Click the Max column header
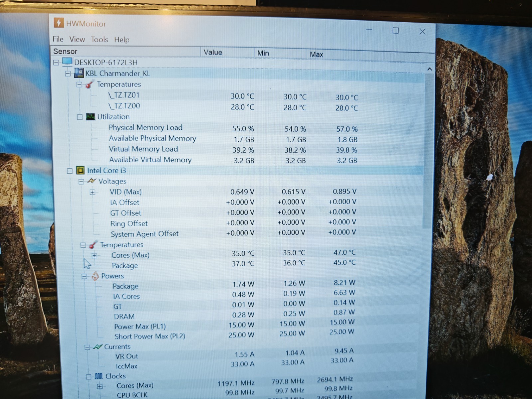This screenshot has height=399, width=532. click(x=332, y=54)
